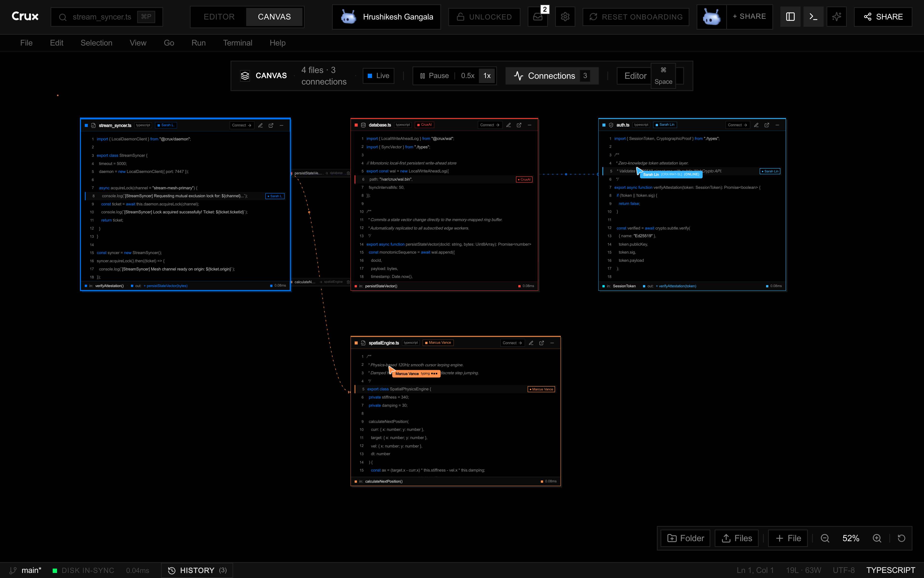Open Connect dropdown on spatialEngine.ts
This screenshot has width=924, height=578.
(512, 343)
